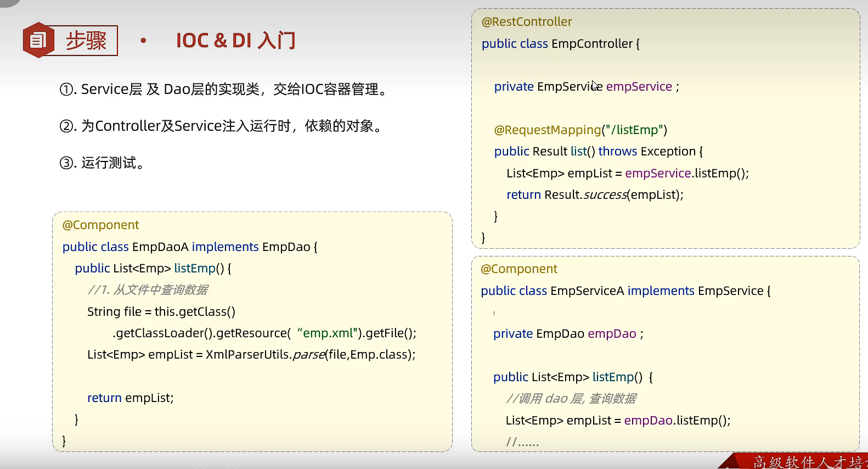This screenshot has height=469, width=868.
Task: Select the "return empList;" statement
Action: pyautogui.click(x=131, y=398)
